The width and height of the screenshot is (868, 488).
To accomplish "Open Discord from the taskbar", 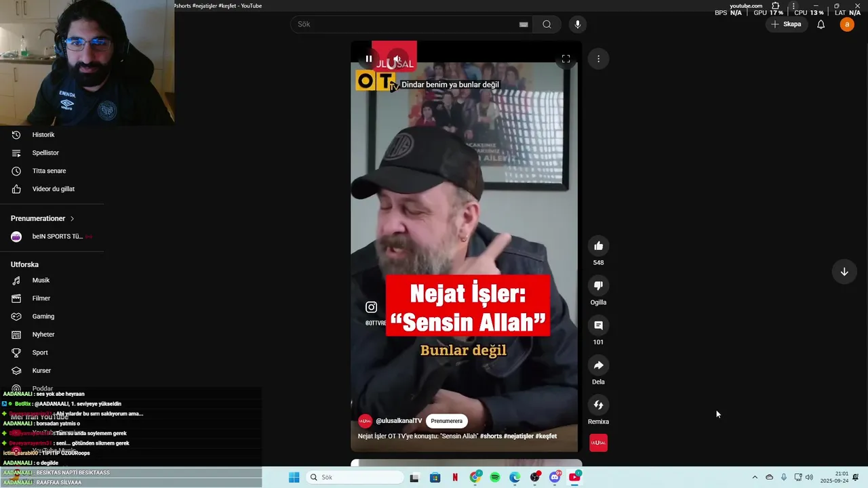I will 555,477.
